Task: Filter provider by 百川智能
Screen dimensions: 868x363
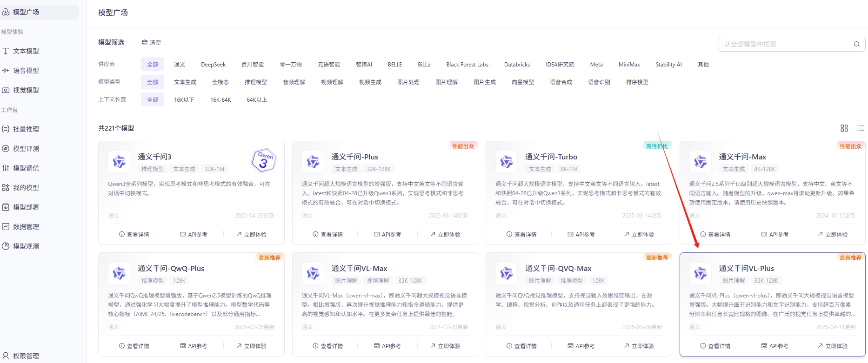Action: 253,65
